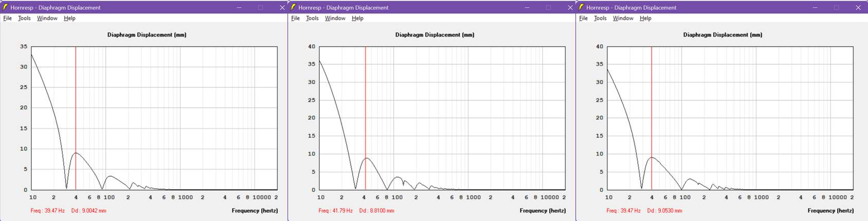This screenshot has width=868, height=221.
Task: Click 'Dd : 9.0530 mm' readout in right window
Action: (x=665, y=211)
